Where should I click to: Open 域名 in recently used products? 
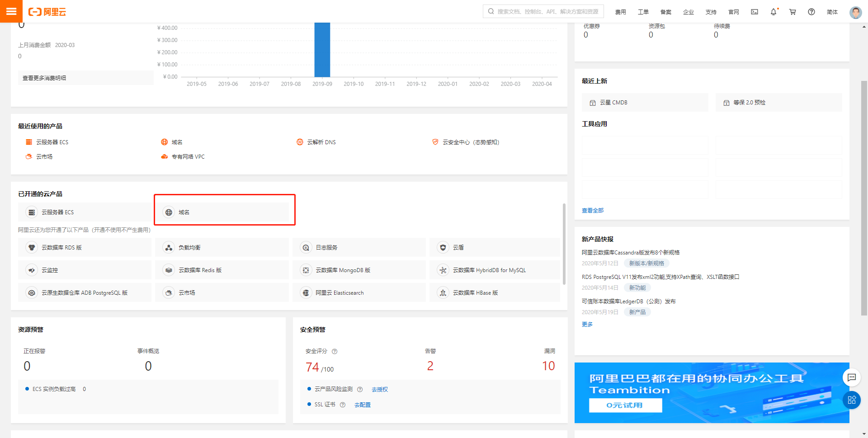172,142
